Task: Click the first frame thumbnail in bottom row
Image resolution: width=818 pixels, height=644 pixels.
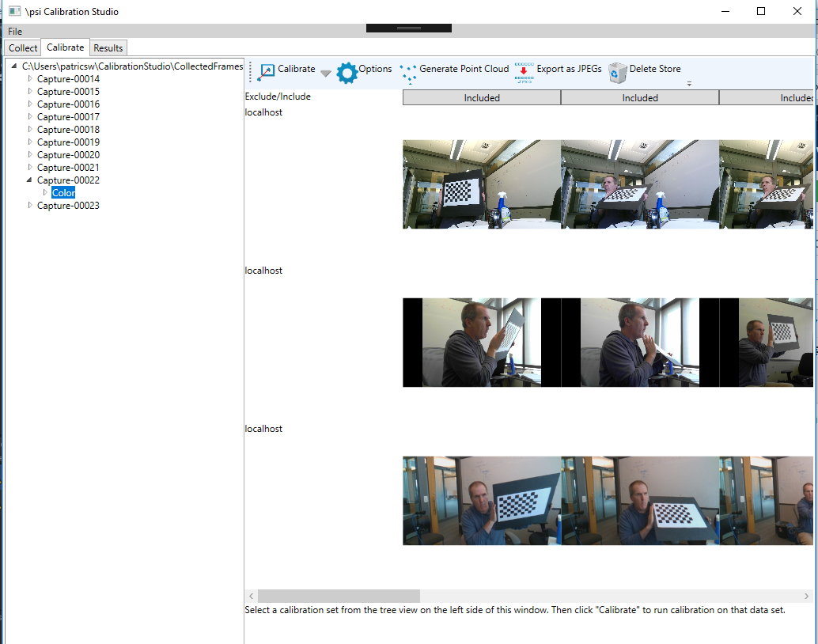Action: coord(482,501)
